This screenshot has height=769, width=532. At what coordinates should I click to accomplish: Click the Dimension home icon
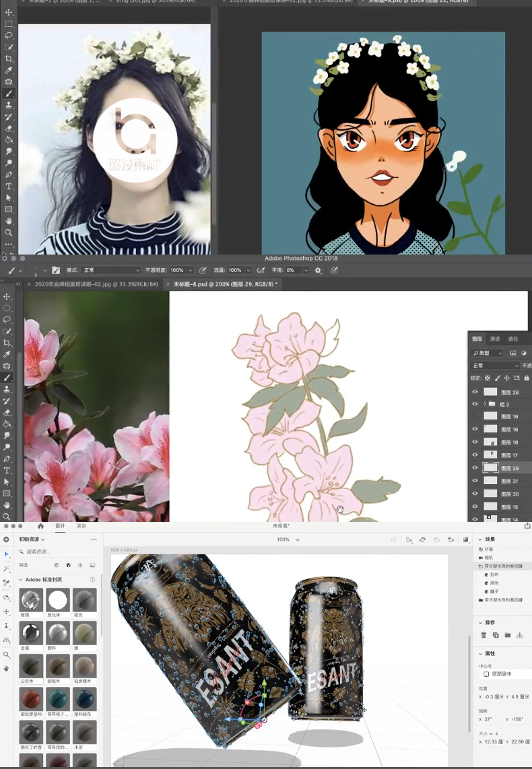pyautogui.click(x=40, y=526)
